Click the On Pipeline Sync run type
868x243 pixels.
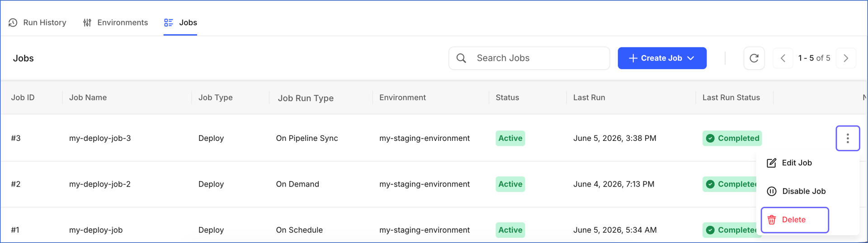[x=307, y=138]
